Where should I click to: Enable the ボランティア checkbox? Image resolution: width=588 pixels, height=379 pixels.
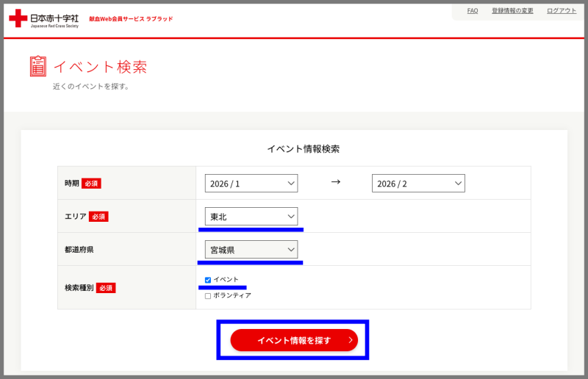tap(208, 295)
